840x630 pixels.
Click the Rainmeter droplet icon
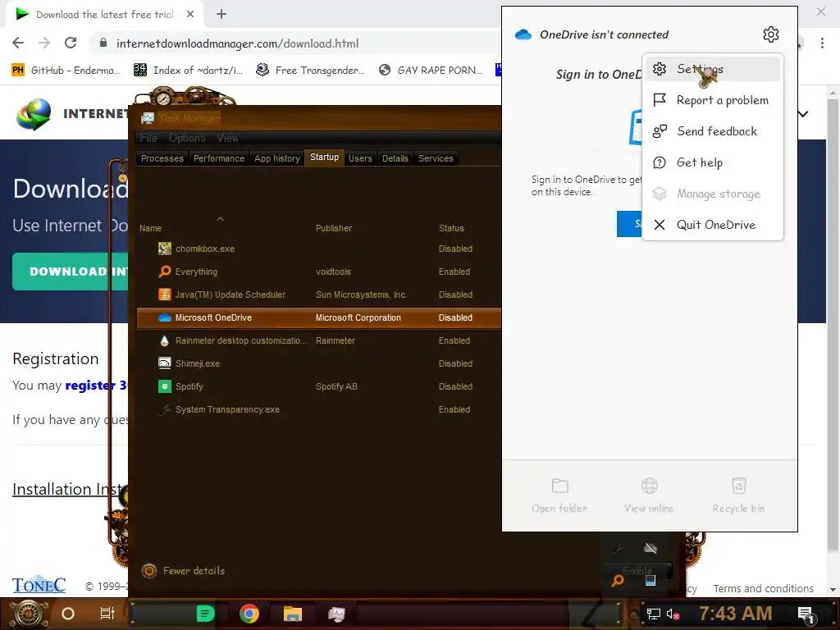pyautogui.click(x=164, y=340)
